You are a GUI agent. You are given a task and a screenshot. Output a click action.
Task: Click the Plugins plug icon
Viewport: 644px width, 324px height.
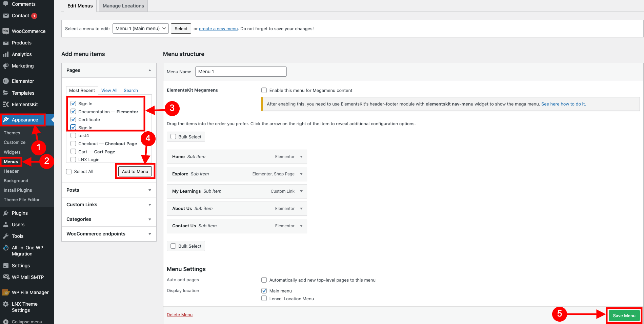click(6, 213)
